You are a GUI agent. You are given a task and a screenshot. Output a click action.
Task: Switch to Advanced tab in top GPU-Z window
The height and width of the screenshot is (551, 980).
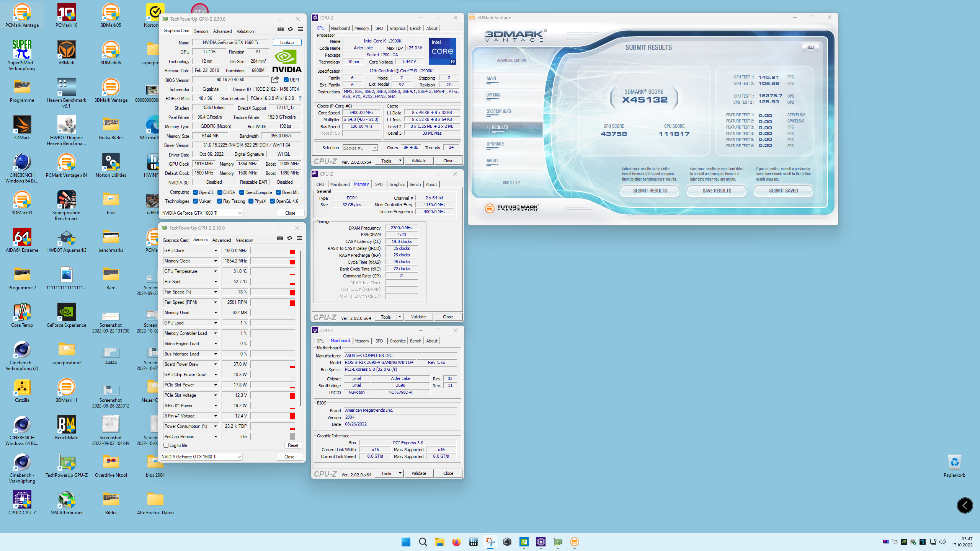coord(222,31)
